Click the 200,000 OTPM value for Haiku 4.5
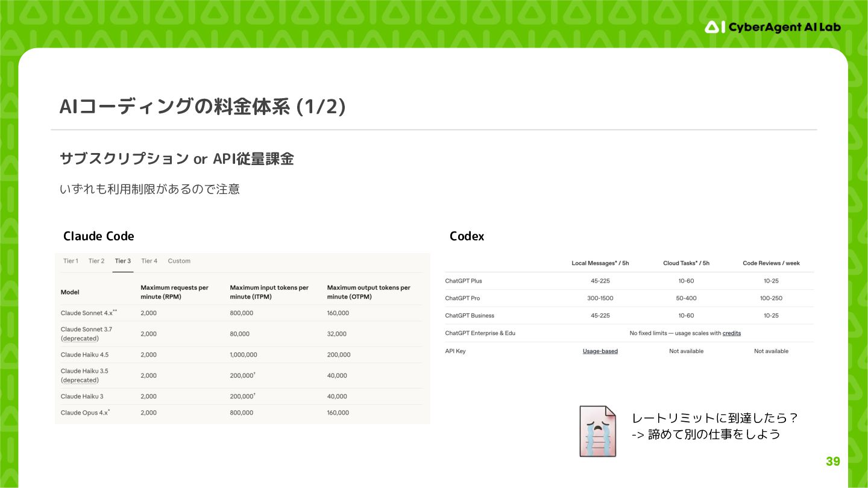 (339, 355)
